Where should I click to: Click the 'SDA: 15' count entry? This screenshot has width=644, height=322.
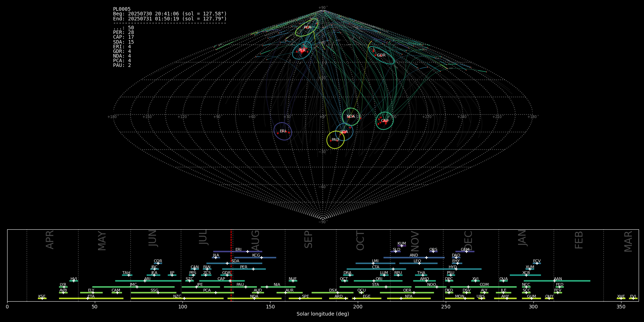(123, 42)
